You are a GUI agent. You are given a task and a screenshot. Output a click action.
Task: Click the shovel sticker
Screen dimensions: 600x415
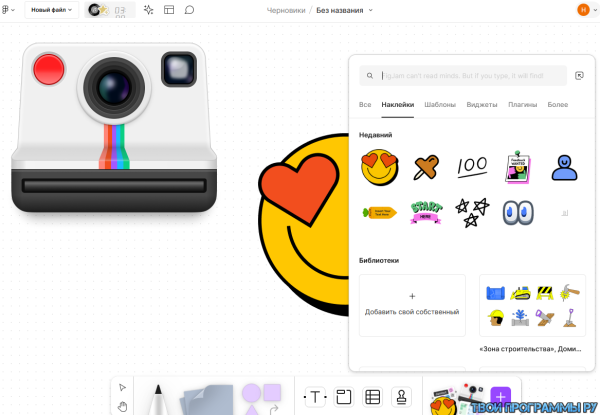[x=569, y=317]
